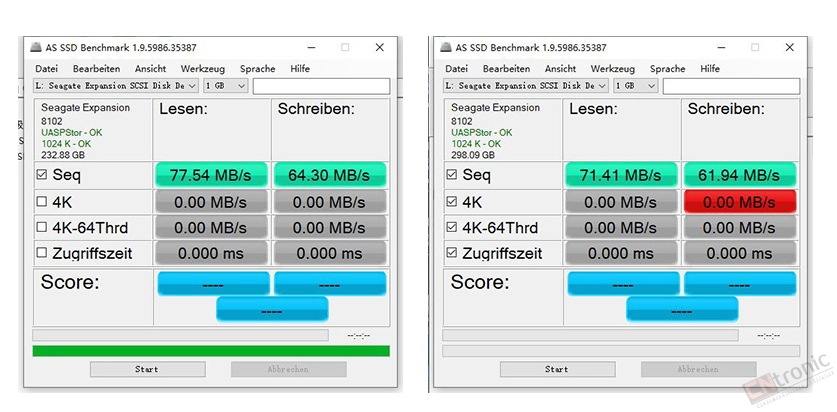This screenshot has width=837, height=412.
Task: Uncheck the Zugriffszeit checkbox in the right window
Action: click(x=452, y=253)
